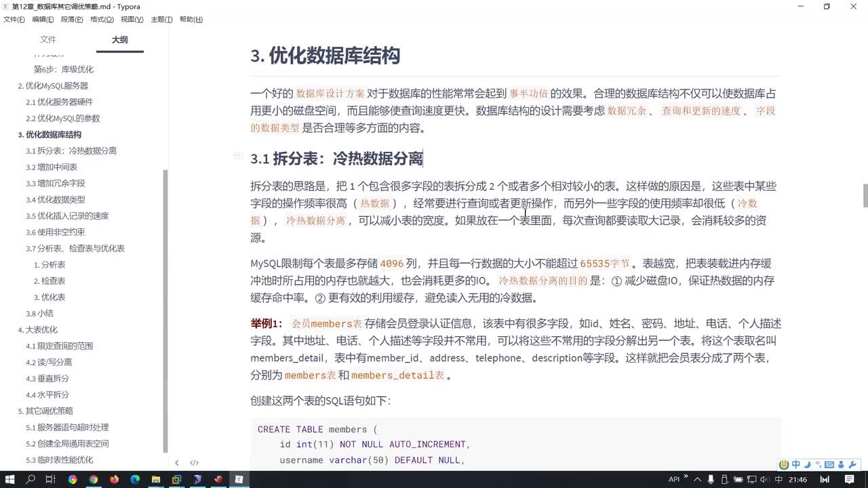Navigate to 3.5 优化插入记录的速度

click(x=67, y=216)
